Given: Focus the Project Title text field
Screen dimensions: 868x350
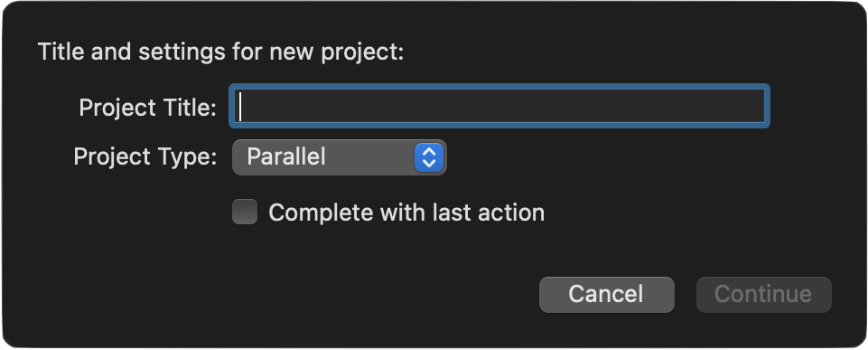Looking at the screenshot, I should click(x=499, y=106).
